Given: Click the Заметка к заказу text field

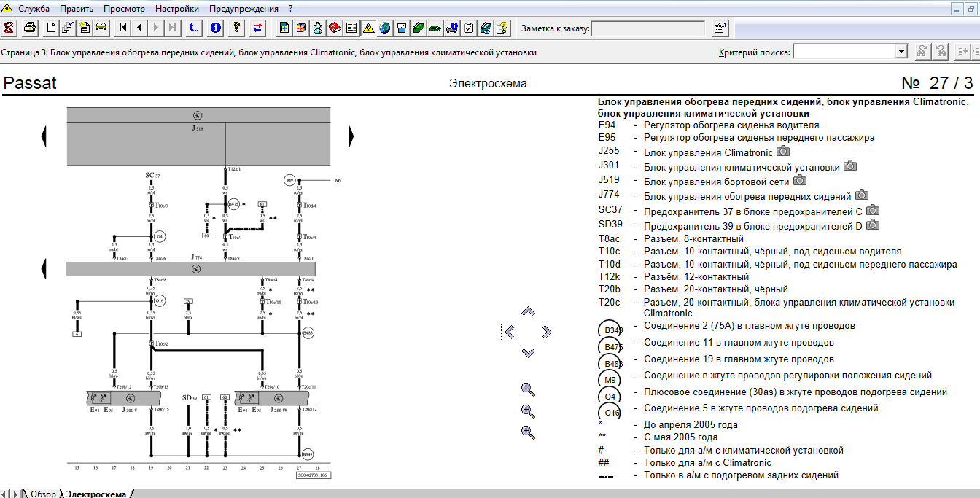Looking at the screenshot, I should (648, 28).
